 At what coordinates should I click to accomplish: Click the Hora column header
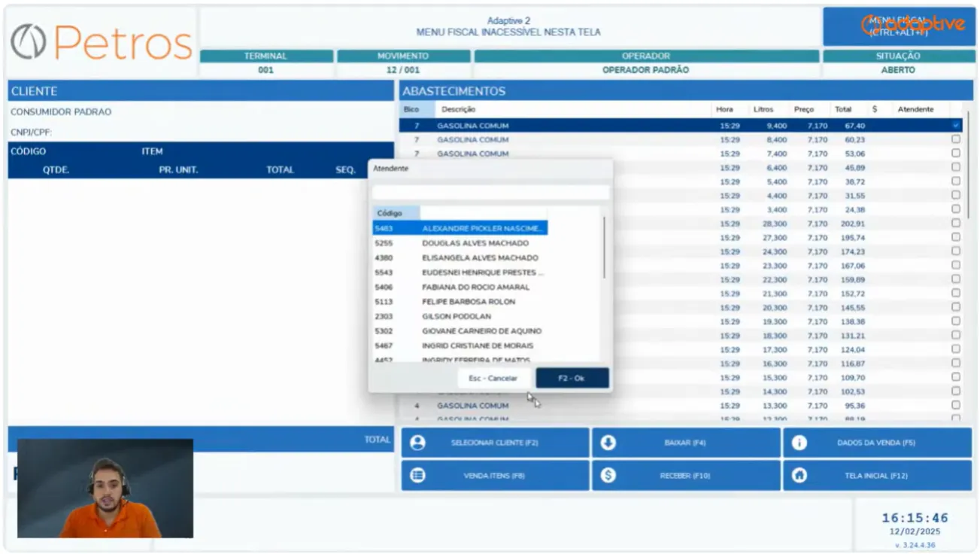(x=730, y=109)
